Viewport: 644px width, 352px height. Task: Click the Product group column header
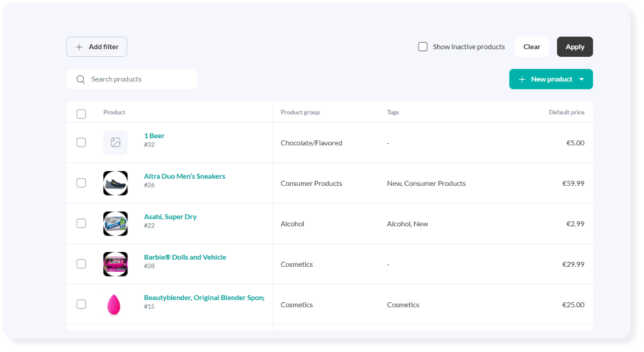pyautogui.click(x=300, y=113)
